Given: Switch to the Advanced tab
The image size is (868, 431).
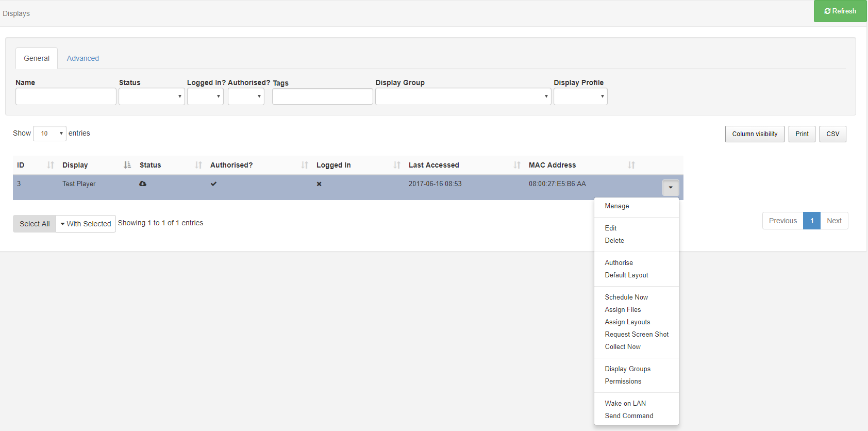Looking at the screenshot, I should coord(83,58).
